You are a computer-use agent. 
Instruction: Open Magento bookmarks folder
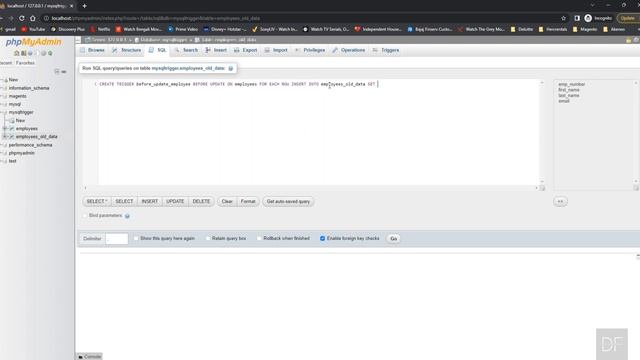[584, 29]
